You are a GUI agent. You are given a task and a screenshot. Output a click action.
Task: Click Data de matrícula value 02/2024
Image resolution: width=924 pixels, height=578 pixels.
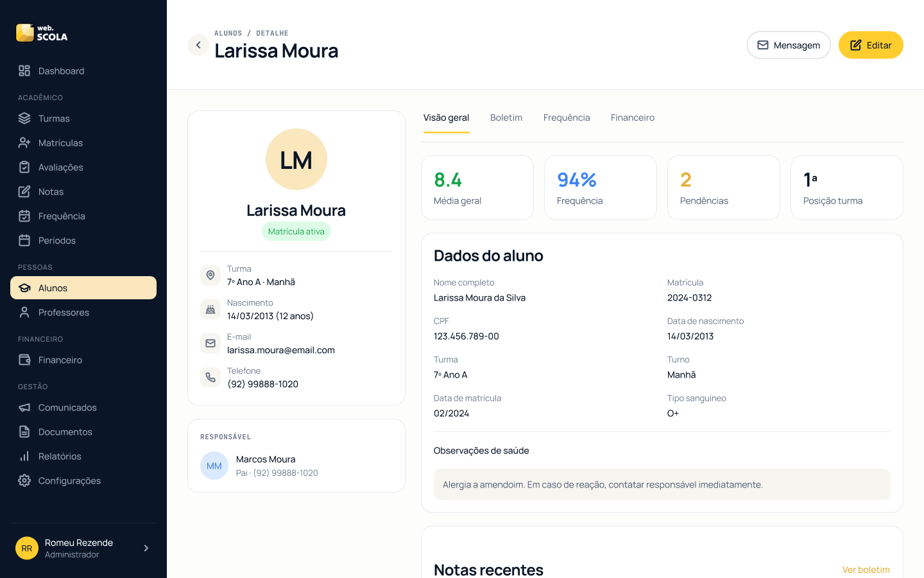452,414
